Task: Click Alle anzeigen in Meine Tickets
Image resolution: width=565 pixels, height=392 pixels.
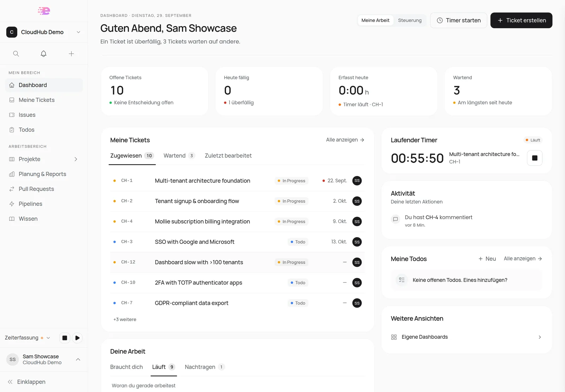Action: tap(345, 140)
